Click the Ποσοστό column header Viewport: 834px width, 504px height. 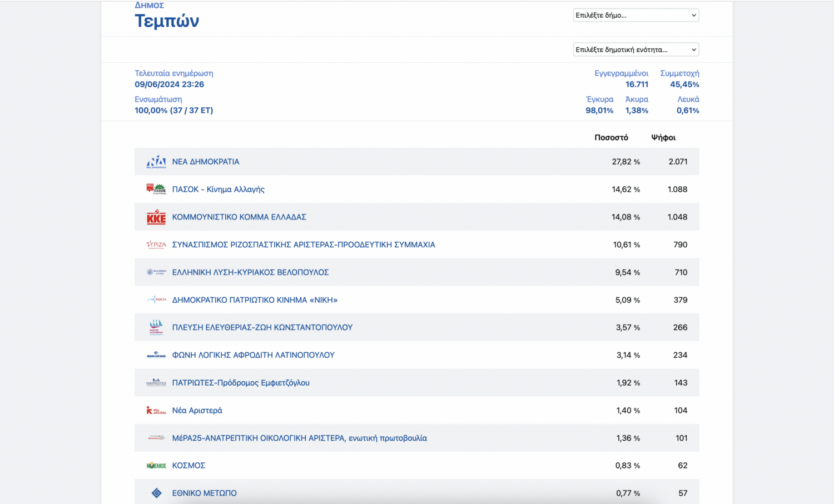coord(611,137)
